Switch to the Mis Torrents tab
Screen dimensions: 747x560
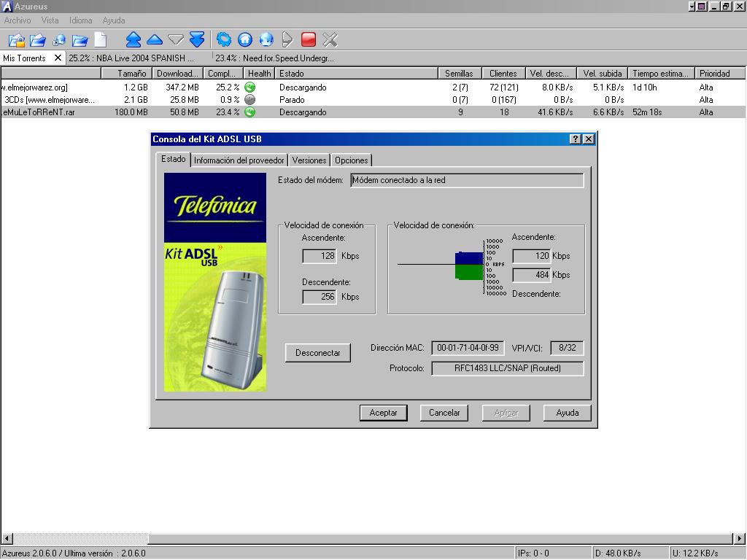tap(24, 58)
